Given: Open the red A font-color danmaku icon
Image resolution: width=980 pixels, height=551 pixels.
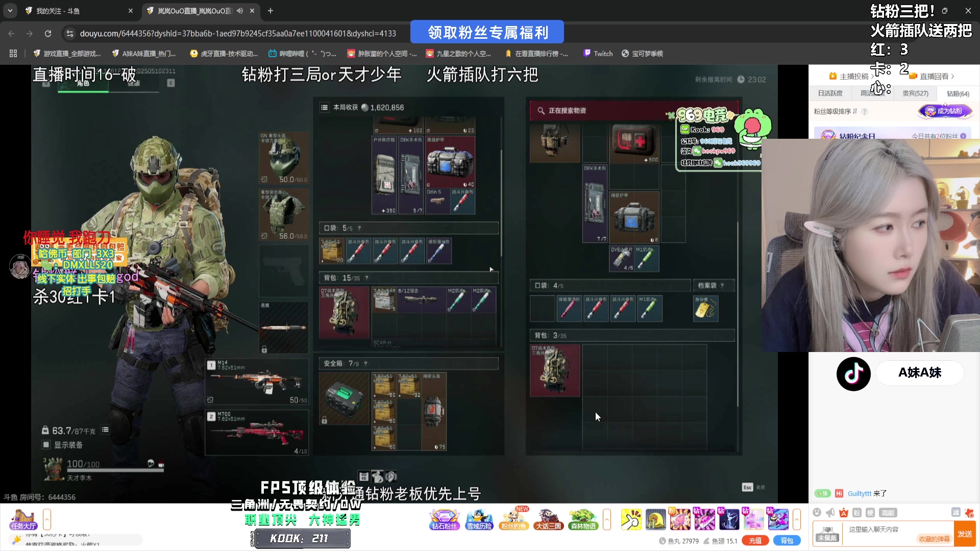Looking at the screenshot, I should tap(844, 513).
